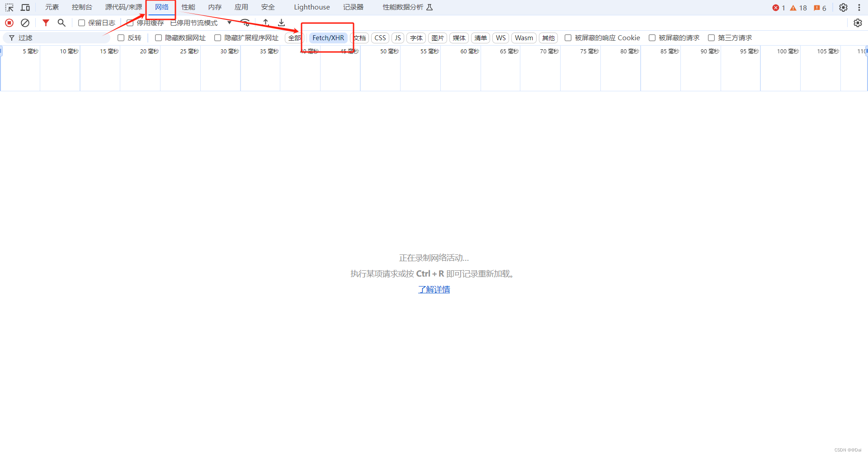Filter requests by 文档
This screenshot has height=456, width=868.
click(x=360, y=38)
